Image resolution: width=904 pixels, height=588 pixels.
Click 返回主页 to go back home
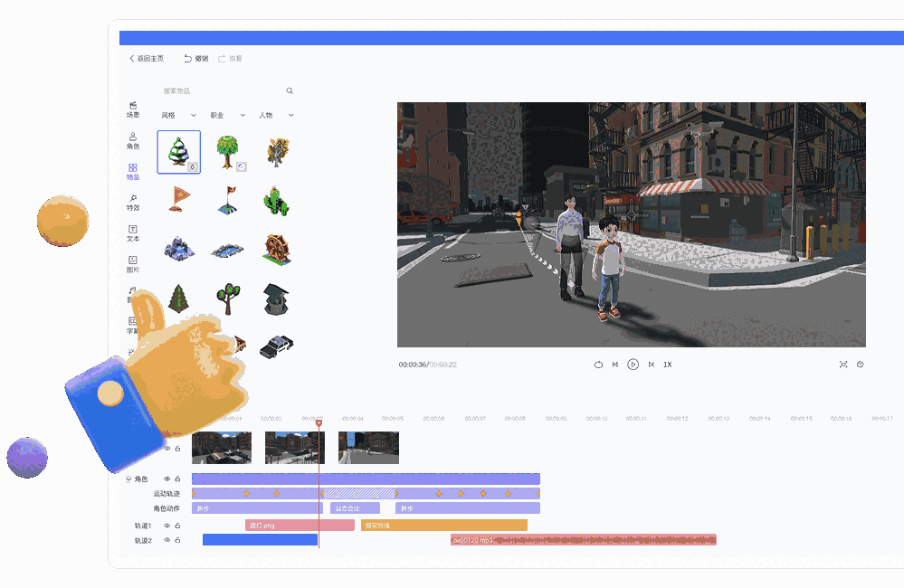[147, 58]
